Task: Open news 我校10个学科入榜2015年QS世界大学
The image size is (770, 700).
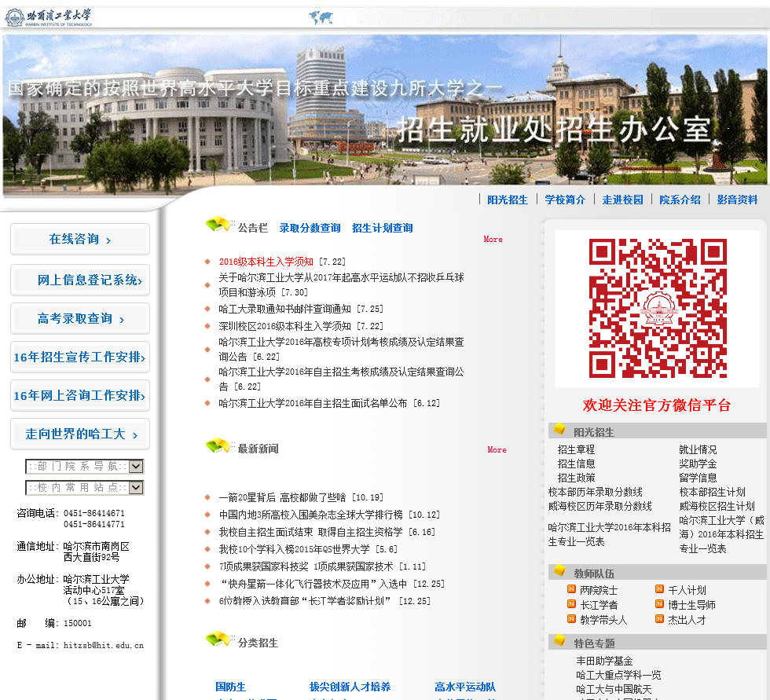Action: point(294,549)
